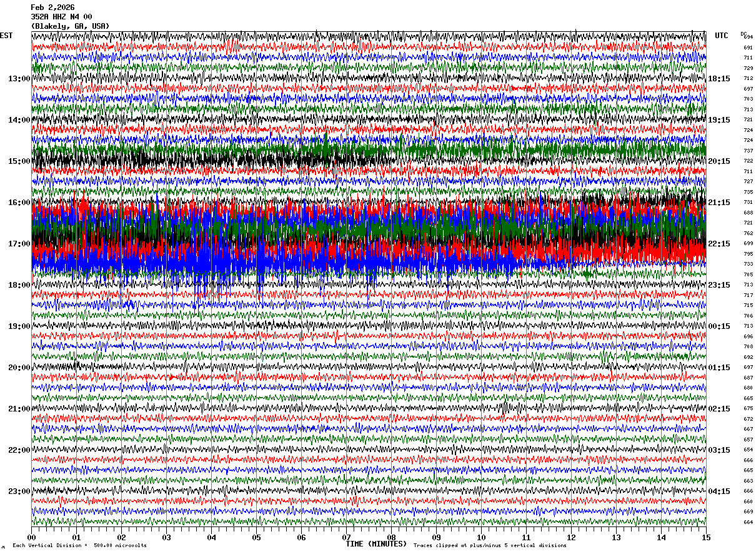Click the 19:15 UTC time label
The width and height of the screenshot is (756, 554).
(719, 120)
